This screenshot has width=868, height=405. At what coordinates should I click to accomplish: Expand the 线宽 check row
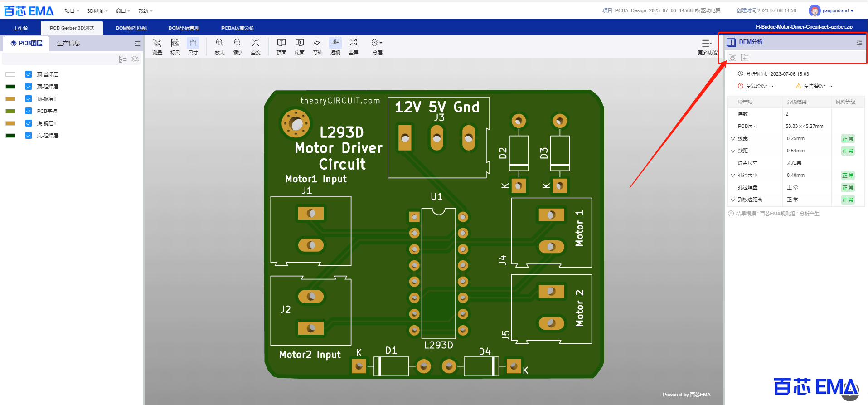(733, 139)
